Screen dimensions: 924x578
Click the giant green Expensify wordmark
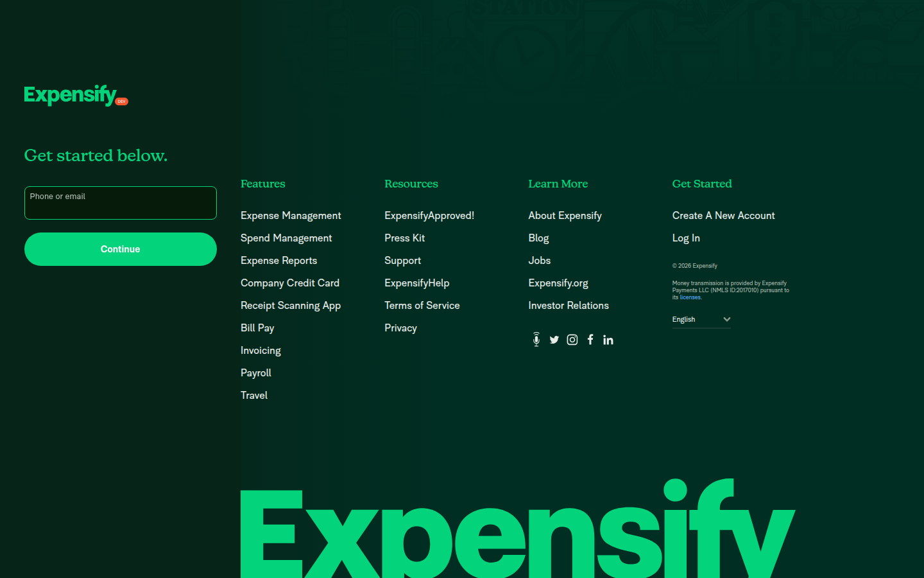(x=517, y=533)
